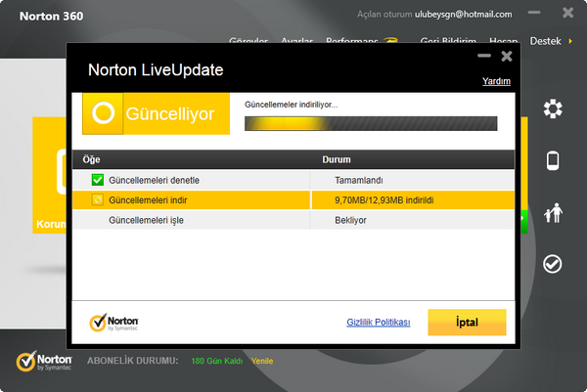Select the Güncellemeleri indir row
This screenshot has height=392, width=587.
click(293, 199)
